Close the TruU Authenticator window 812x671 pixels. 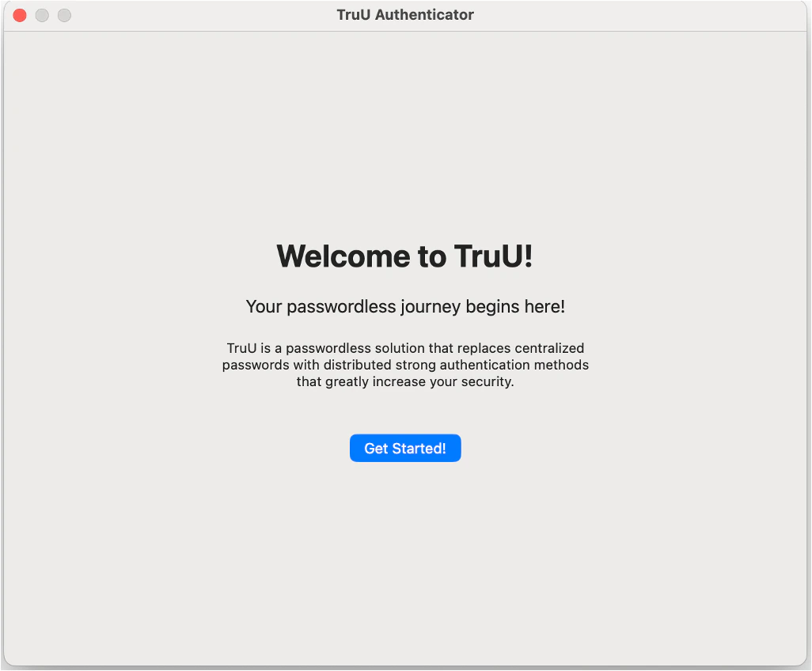[20, 16]
